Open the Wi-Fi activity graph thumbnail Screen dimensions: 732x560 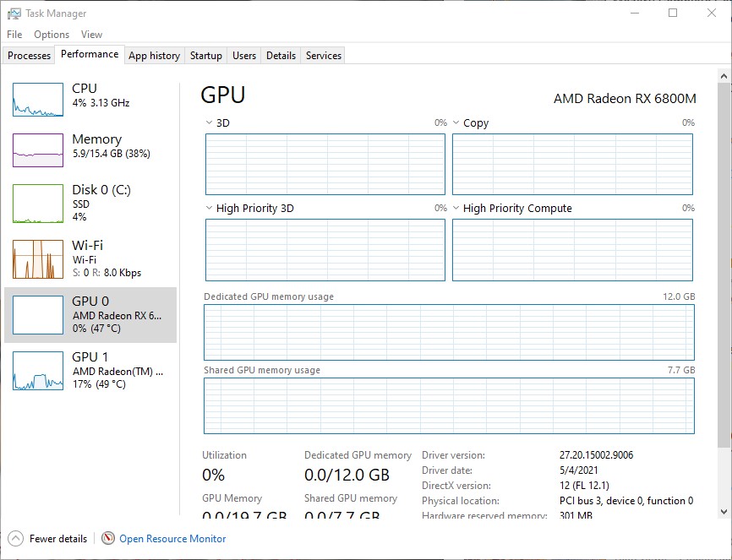coord(38,259)
